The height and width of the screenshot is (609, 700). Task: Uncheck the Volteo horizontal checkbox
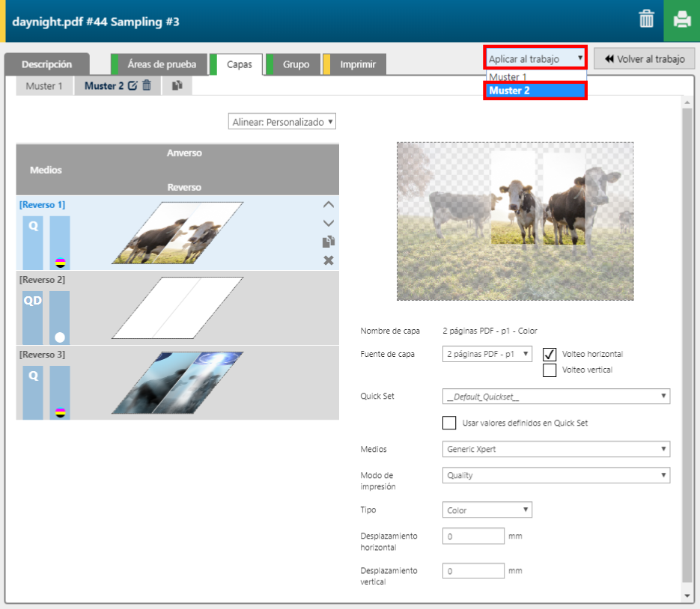point(550,354)
